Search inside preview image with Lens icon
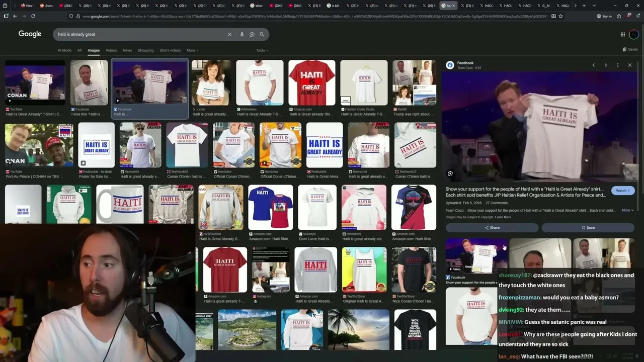Image resolution: width=644 pixels, height=362 pixels. (450, 173)
